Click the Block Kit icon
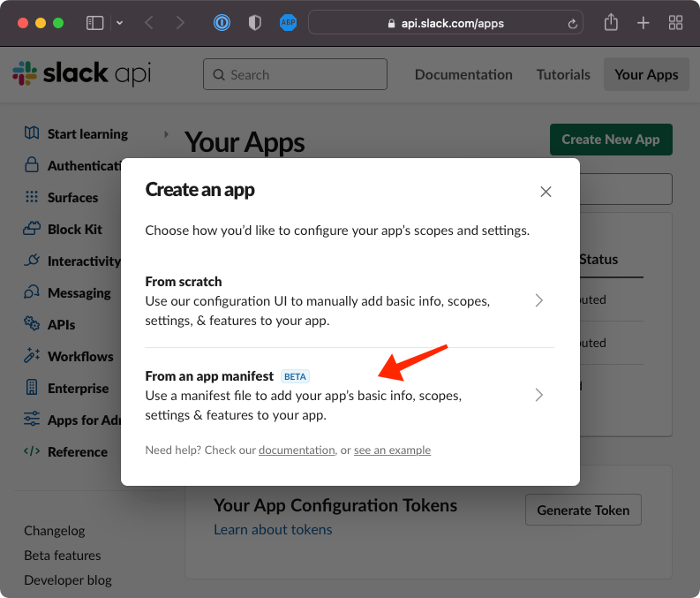The height and width of the screenshot is (598, 700). pyautogui.click(x=31, y=228)
